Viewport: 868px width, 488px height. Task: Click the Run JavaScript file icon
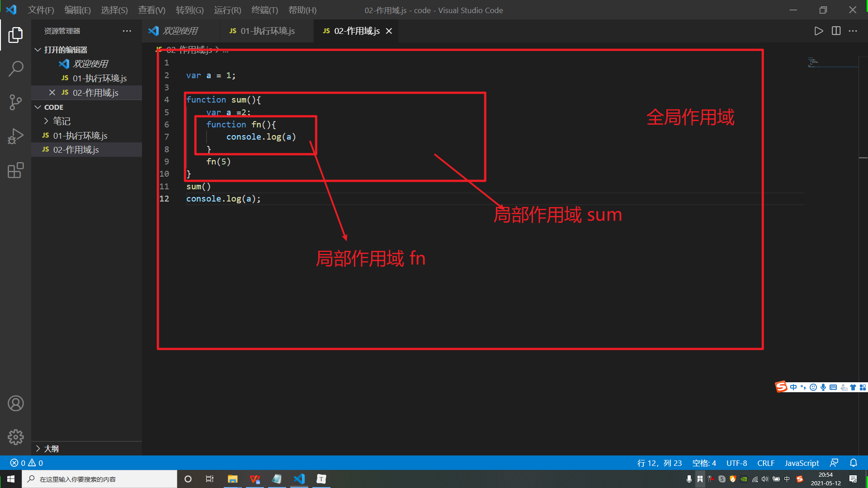tap(819, 30)
